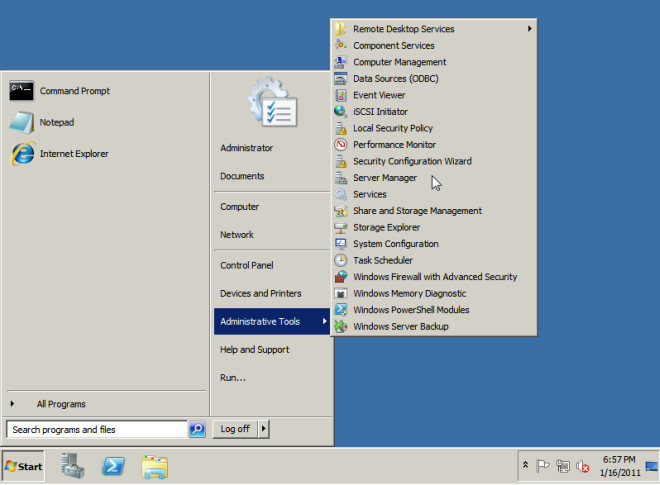660x485 pixels.
Task: Open the shutdown options arrow beside Log off
Action: point(263,429)
